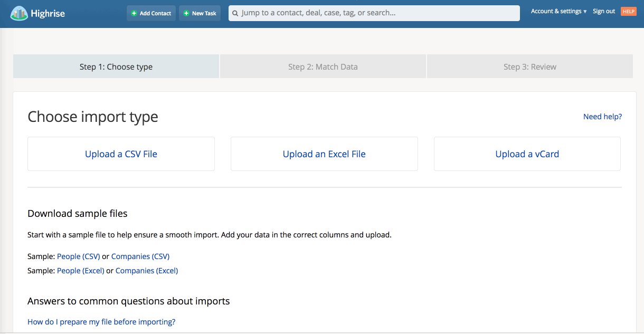The height and width of the screenshot is (334, 644).
Task: Open the Account & settings dropdown
Action: coord(558,11)
